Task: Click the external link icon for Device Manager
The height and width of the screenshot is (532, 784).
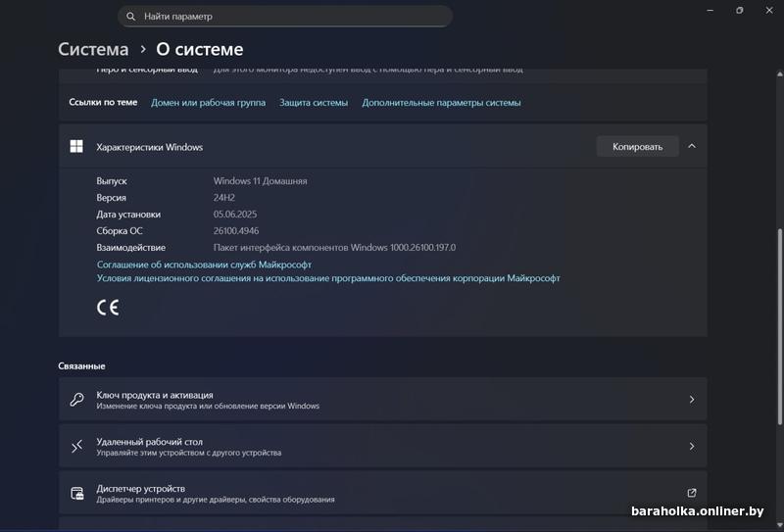Action: point(691,493)
